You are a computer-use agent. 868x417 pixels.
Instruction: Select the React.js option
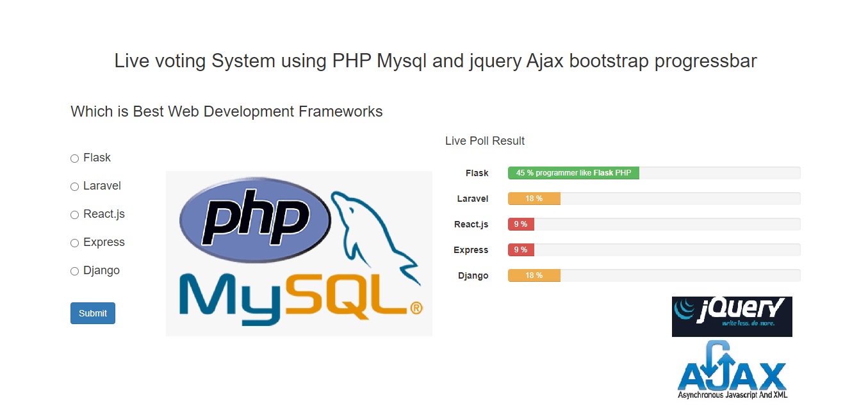pyautogui.click(x=74, y=214)
